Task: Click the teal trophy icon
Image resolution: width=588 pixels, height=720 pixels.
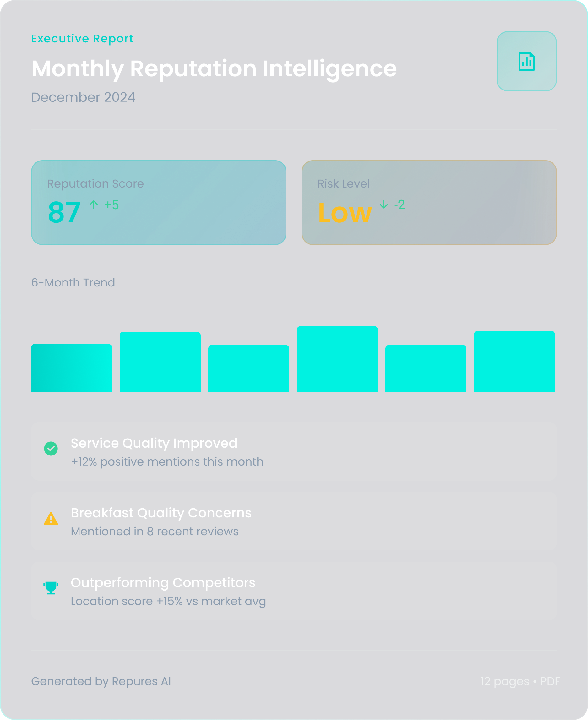Action: point(51,587)
